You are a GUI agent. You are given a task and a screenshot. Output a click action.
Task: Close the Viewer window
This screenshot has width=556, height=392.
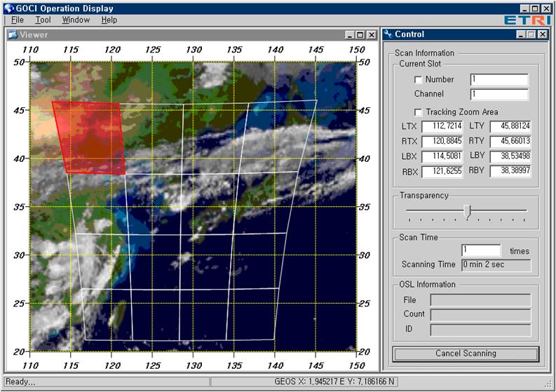click(x=372, y=35)
